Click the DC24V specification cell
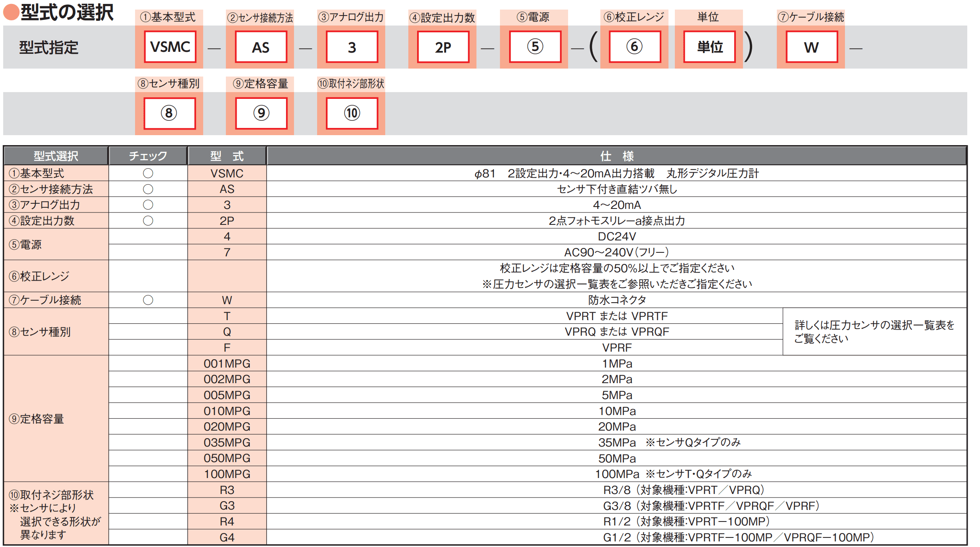980x547 pixels. click(617, 236)
